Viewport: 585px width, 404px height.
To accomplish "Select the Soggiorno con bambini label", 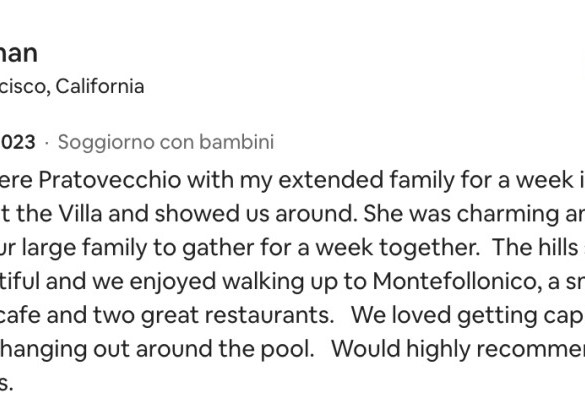I will tap(166, 143).
